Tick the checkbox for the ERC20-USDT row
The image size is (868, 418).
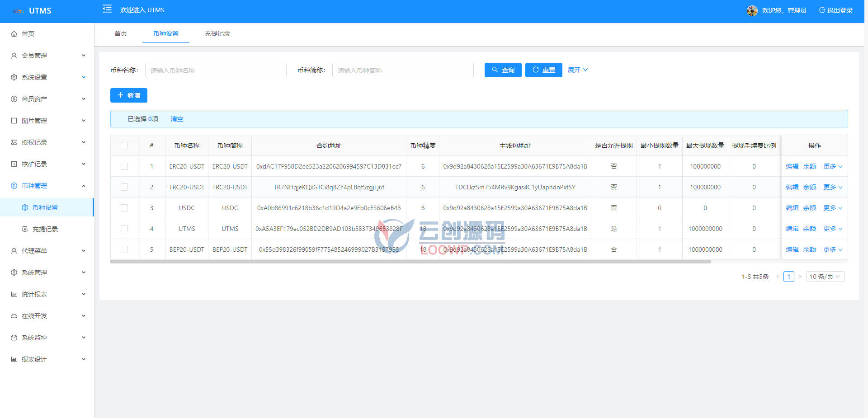pyautogui.click(x=124, y=166)
